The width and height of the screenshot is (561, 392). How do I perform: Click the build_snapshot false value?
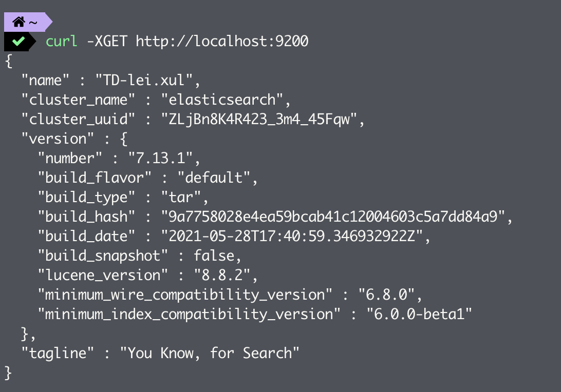tap(214, 256)
